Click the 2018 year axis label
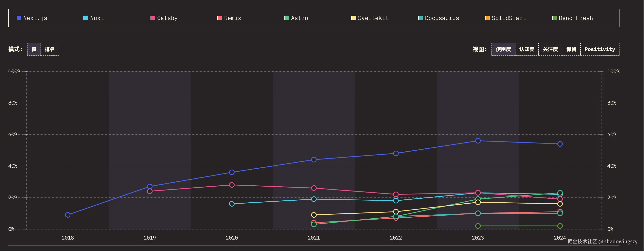This screenshot has height=251, width=644. [68, 238]
